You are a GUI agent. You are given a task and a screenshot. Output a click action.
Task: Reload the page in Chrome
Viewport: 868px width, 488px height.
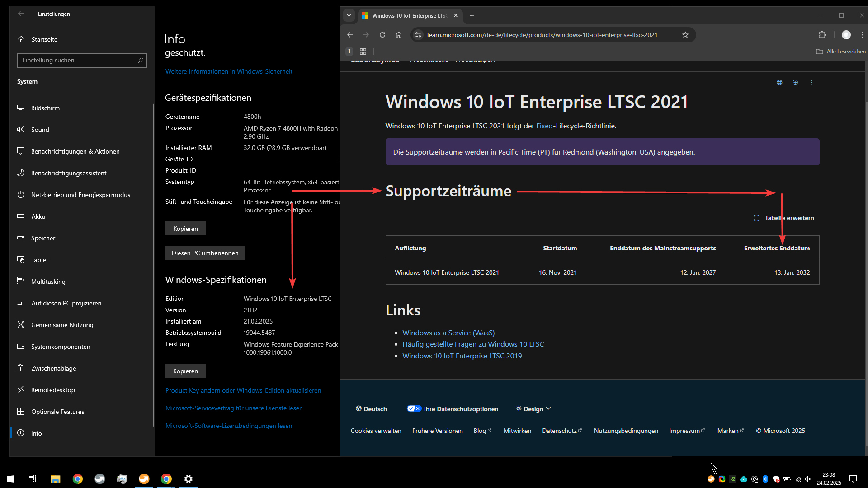click(382, 35)
